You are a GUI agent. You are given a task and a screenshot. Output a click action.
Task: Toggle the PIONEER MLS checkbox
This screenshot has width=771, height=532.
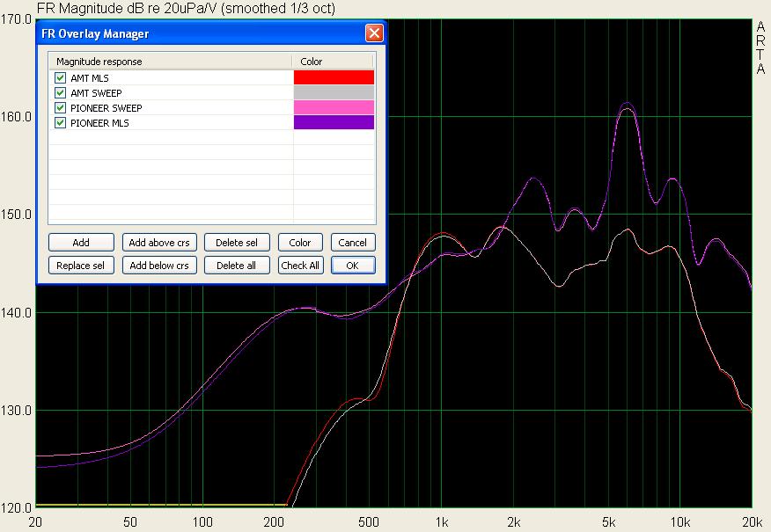(x=61, y=123)
